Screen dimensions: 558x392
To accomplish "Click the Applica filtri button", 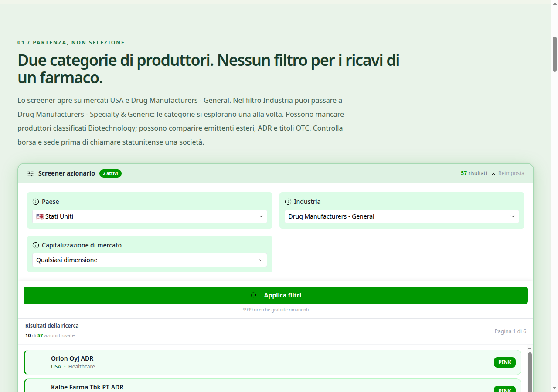I will point(276,295).
